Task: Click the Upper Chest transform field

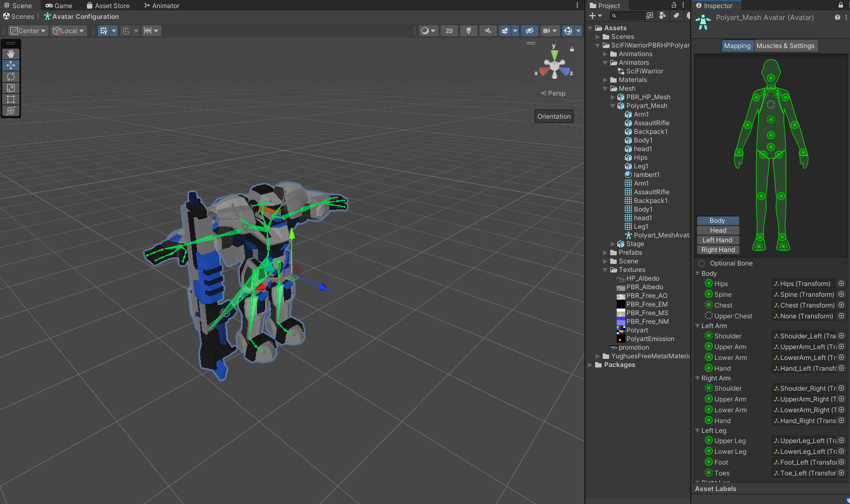Action: pos(808,316)
